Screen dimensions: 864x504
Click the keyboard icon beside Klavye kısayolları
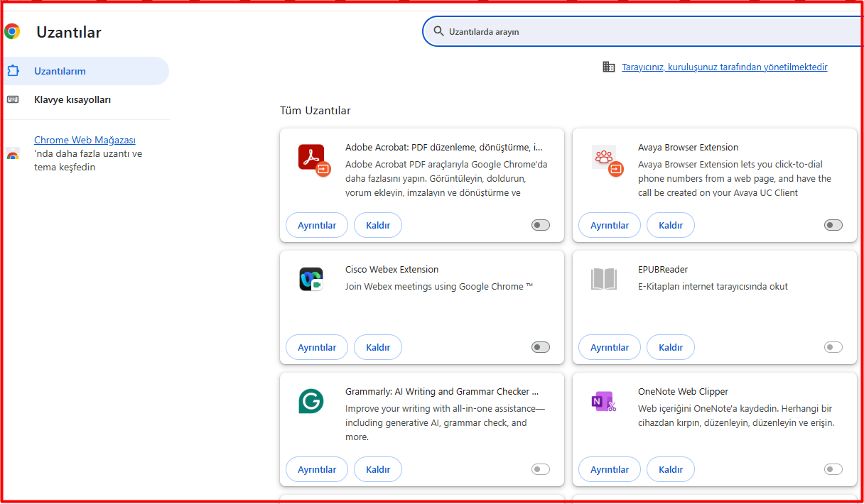pos(13,99)
